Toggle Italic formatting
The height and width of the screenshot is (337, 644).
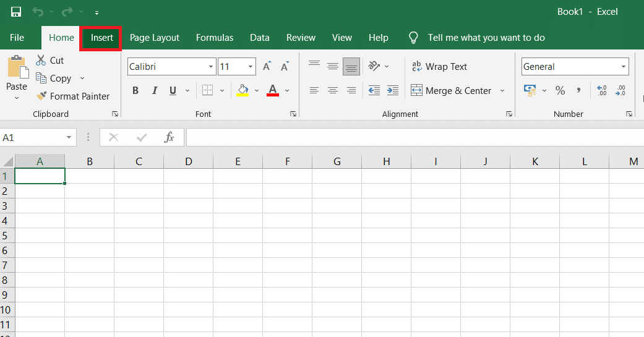coord(155,90)
